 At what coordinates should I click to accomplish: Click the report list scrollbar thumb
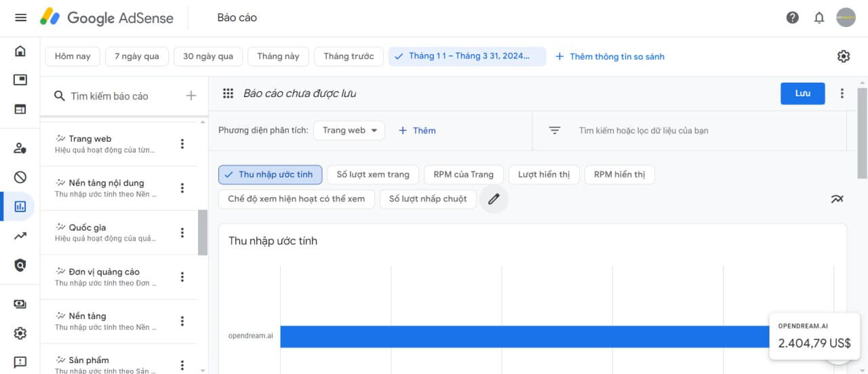(x=203, y=232)
